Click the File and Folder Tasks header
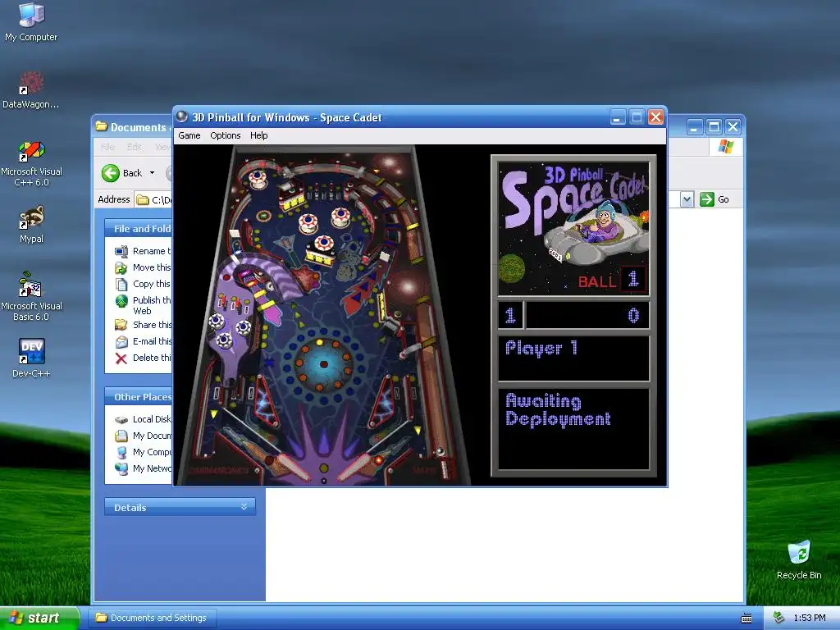The image size is (840, 630). [138, 229]
